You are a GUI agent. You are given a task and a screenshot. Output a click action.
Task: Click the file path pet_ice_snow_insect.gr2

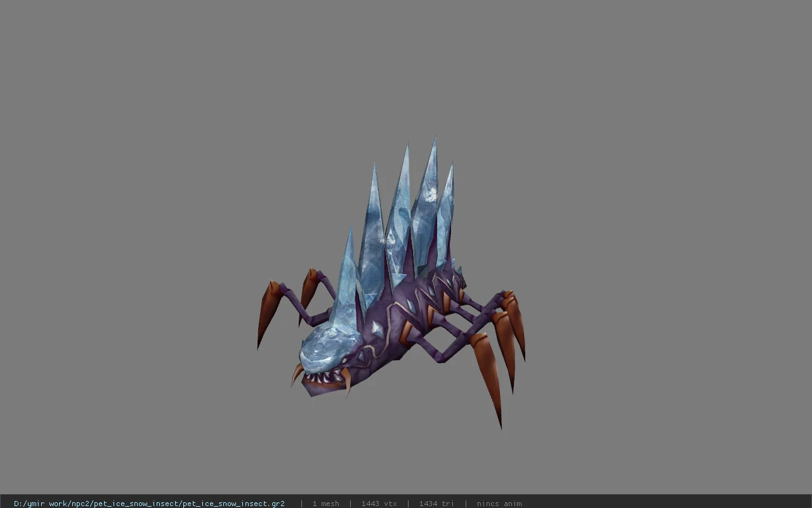click(x=149, y=504)
